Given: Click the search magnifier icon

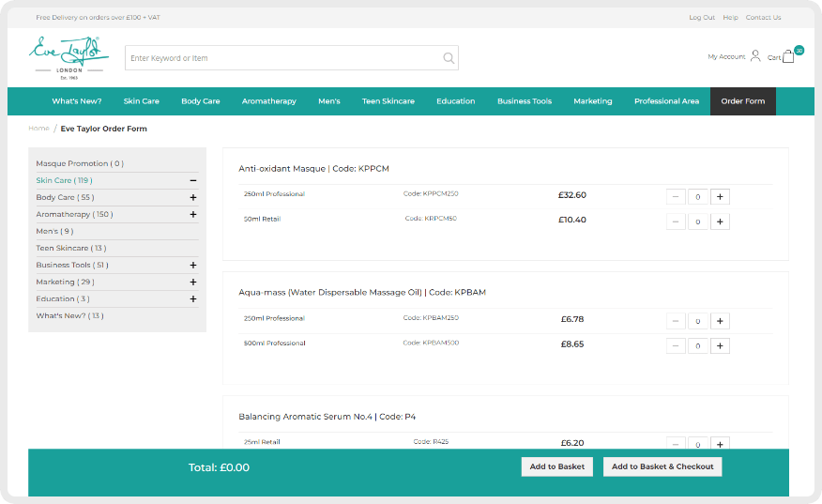Looking at the screenshot, I should [449, 58].
